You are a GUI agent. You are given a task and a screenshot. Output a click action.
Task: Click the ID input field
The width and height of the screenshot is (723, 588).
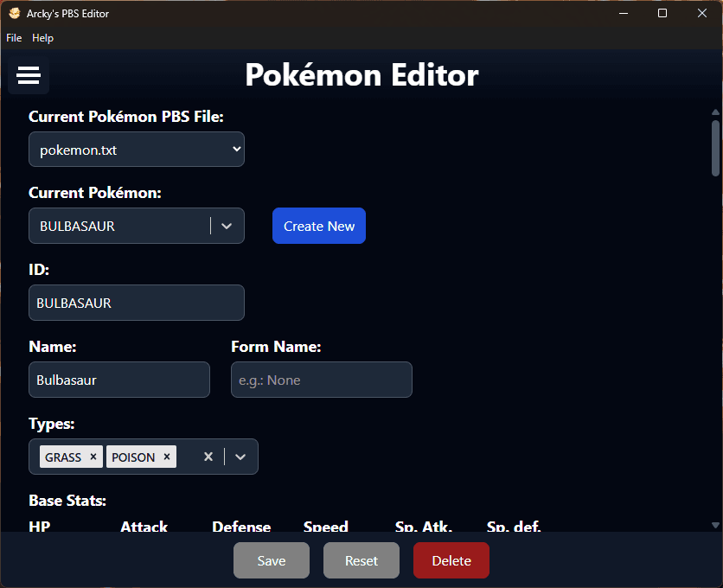pyautogui.click(x=137, y=303)
